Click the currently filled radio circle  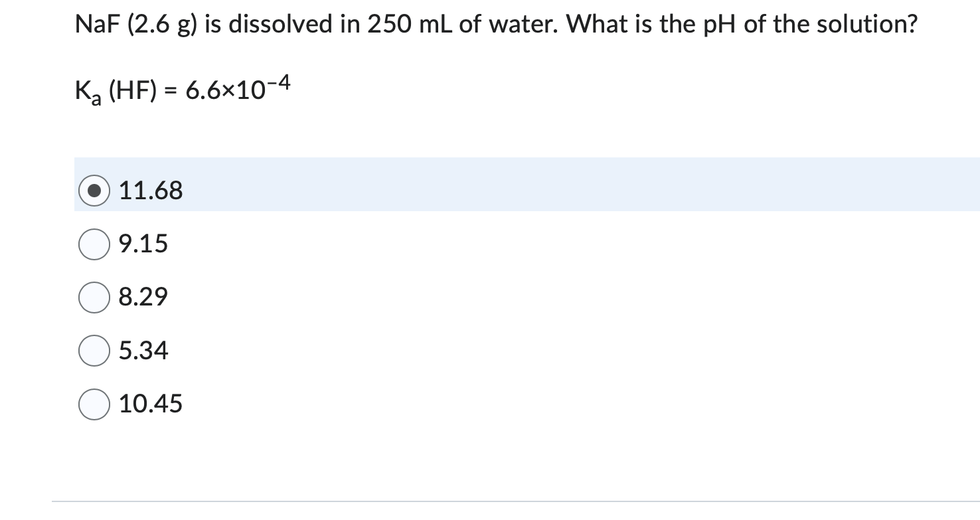[x=94, y=191]
